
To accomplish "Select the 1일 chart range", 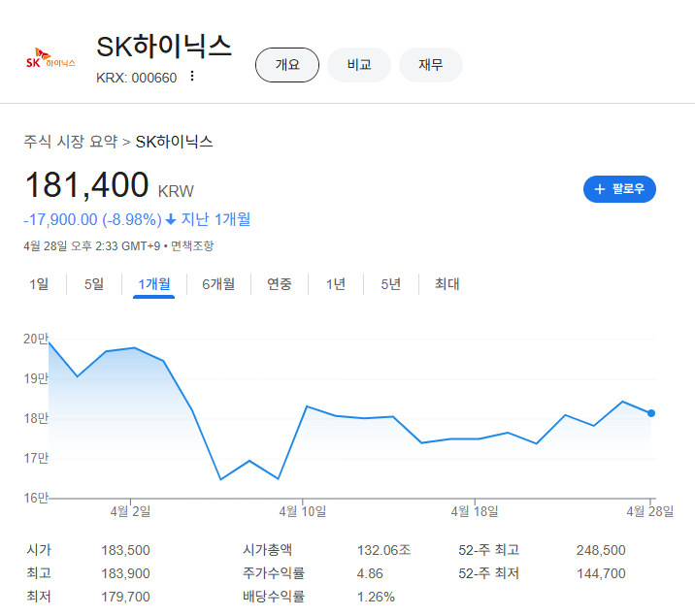I will tap(39, 284).
